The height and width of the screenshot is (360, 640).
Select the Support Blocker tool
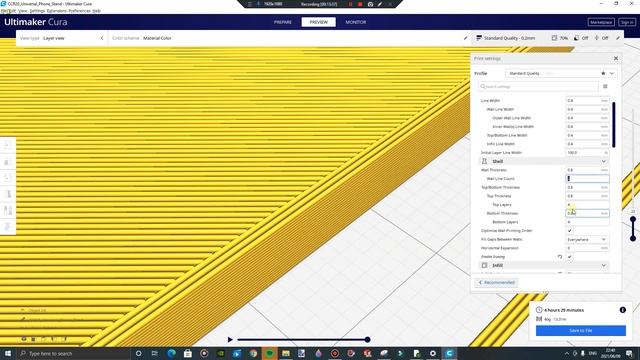[8, 226]
